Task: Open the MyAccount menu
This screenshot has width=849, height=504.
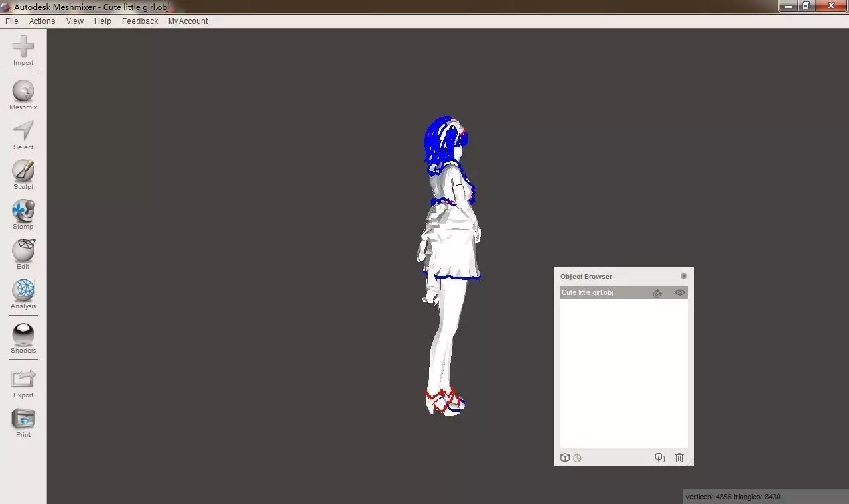Action: tap(188, 21)
